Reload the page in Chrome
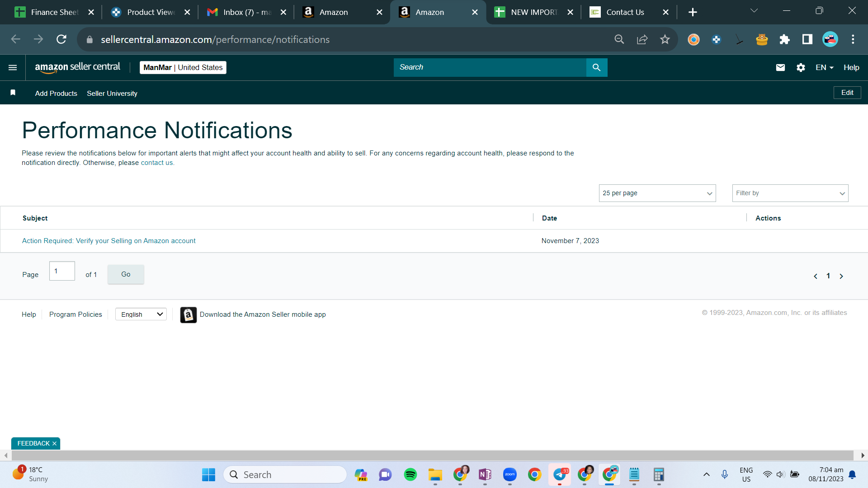 61,39
